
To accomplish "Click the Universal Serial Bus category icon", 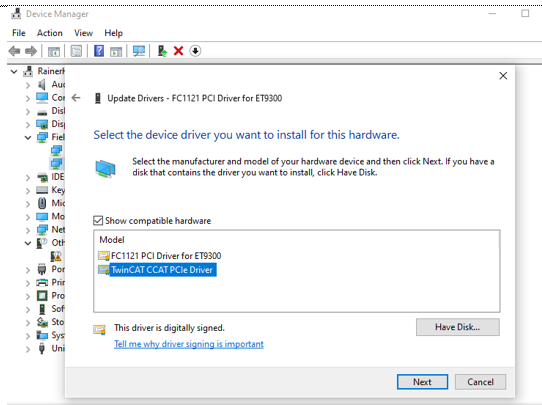I will click(x=42, y=348).
